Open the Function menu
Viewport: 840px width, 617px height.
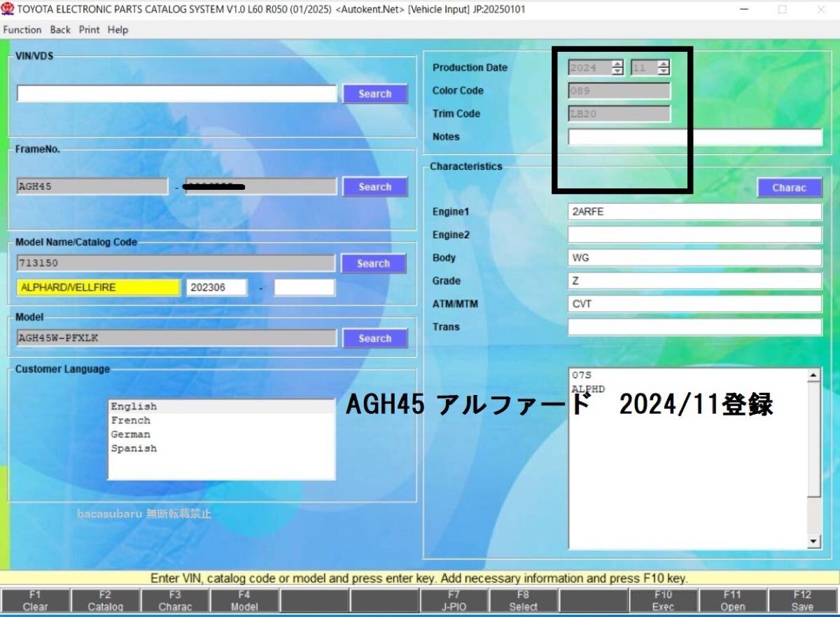(22, 29)
